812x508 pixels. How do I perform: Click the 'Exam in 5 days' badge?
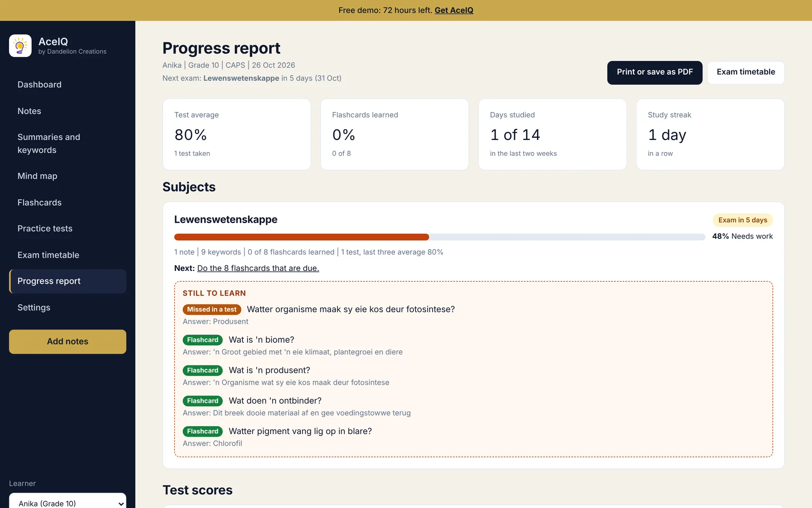[743, 220]
